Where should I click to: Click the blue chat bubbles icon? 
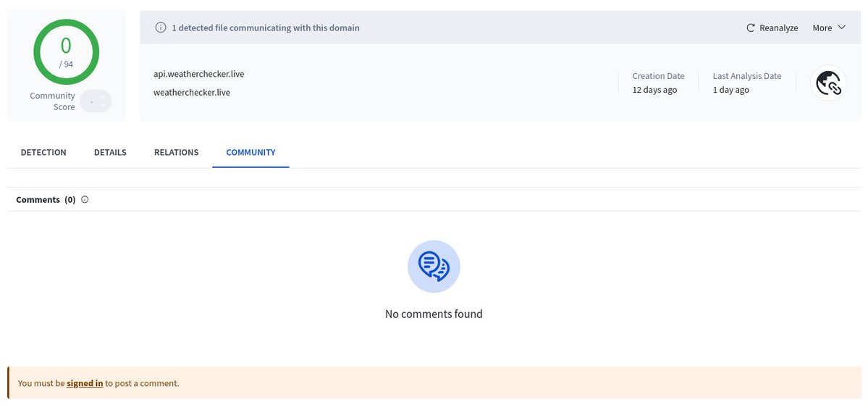434,267
